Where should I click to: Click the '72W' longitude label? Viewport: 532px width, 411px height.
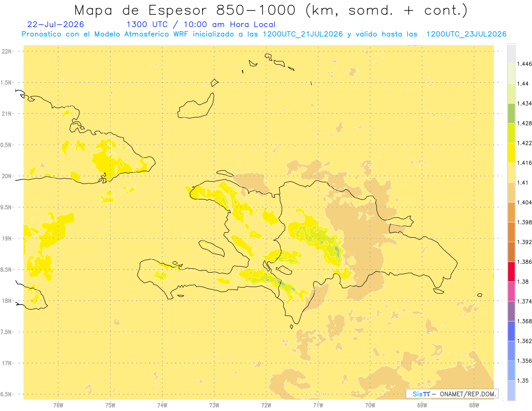point(266,405)
